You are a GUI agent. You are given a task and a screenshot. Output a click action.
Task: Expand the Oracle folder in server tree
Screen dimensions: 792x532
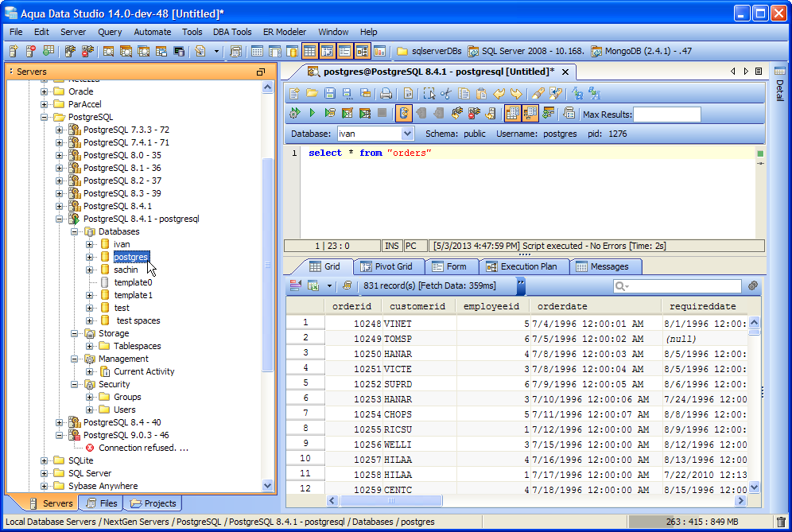click(44, 91)
